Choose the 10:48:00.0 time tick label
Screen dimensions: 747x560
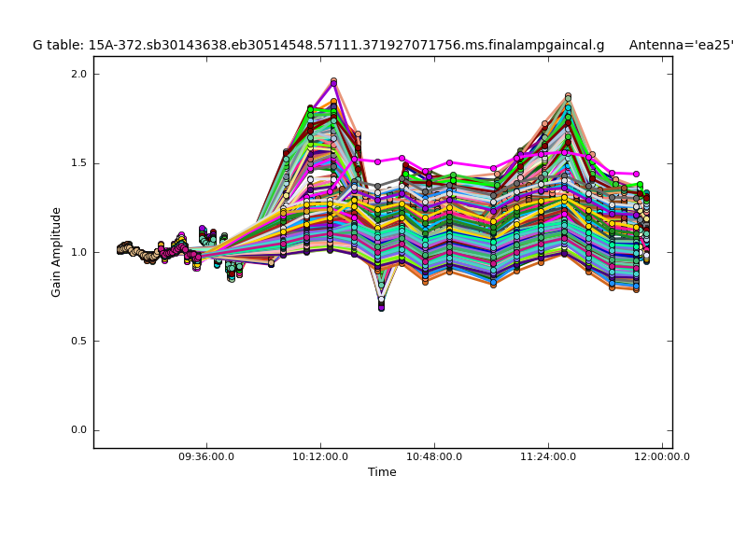(x=434, y=456)
